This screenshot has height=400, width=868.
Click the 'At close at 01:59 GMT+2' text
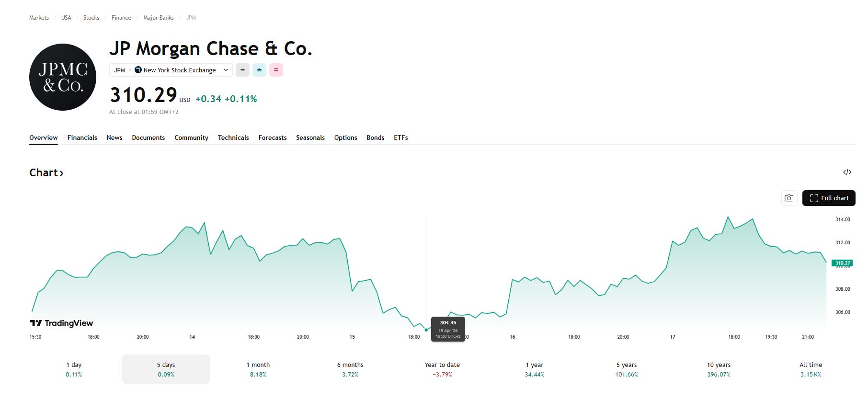click(x=144, y=112)
